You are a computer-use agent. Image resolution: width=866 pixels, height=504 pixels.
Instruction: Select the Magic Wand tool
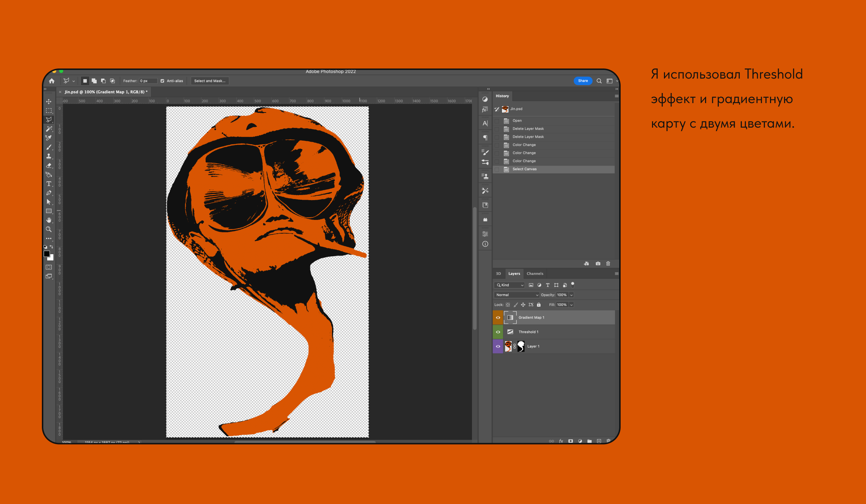click(x=49, y=129)
